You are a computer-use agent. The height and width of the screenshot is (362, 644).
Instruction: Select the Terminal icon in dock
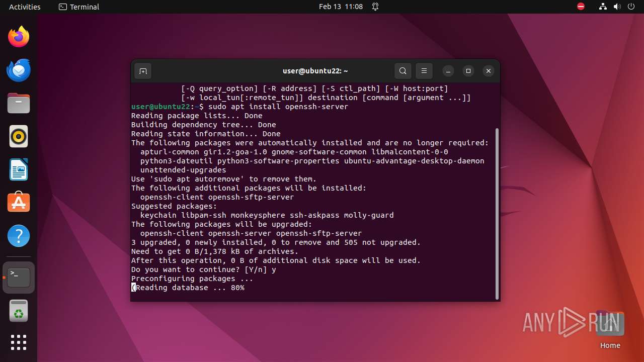point(19,278)
